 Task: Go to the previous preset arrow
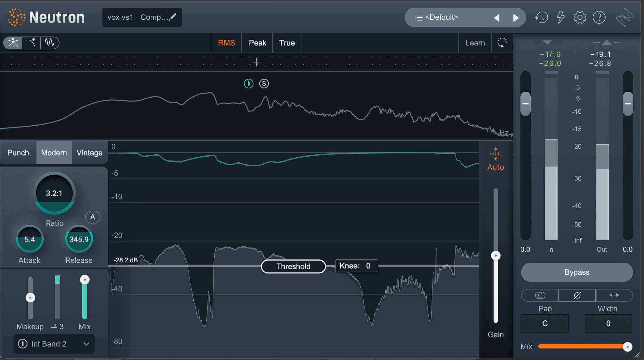point(497,18)
